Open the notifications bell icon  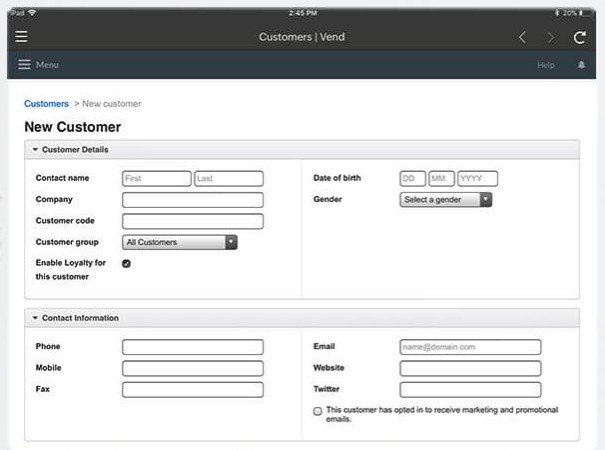tap(581, 65)
